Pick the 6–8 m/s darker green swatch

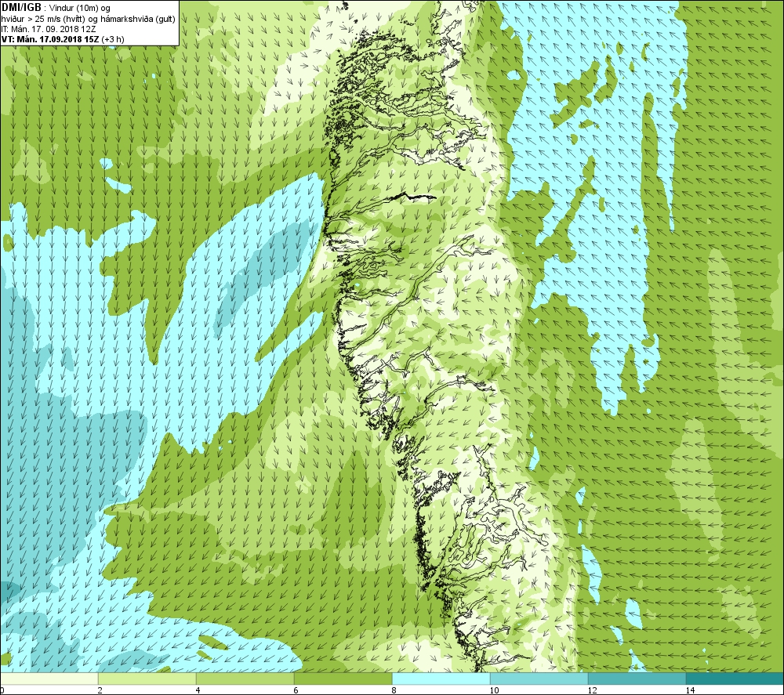[343, 679]
